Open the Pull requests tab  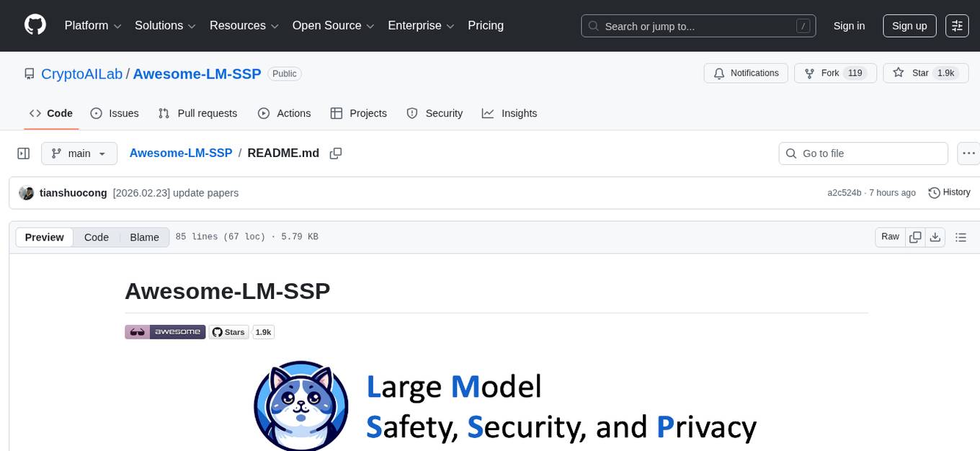tap(197, 113)
